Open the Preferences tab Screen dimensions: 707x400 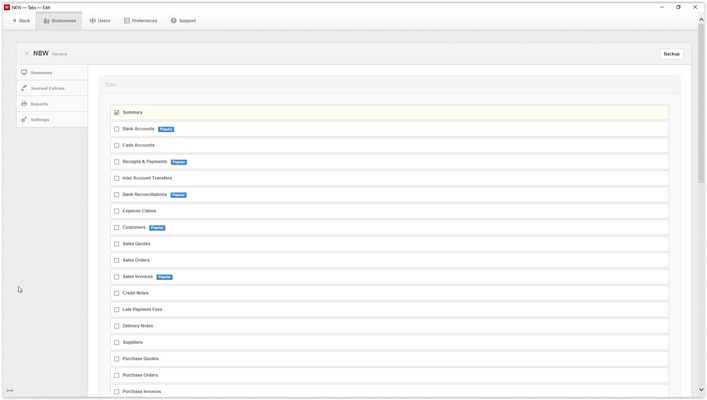[x=141, y=21]
